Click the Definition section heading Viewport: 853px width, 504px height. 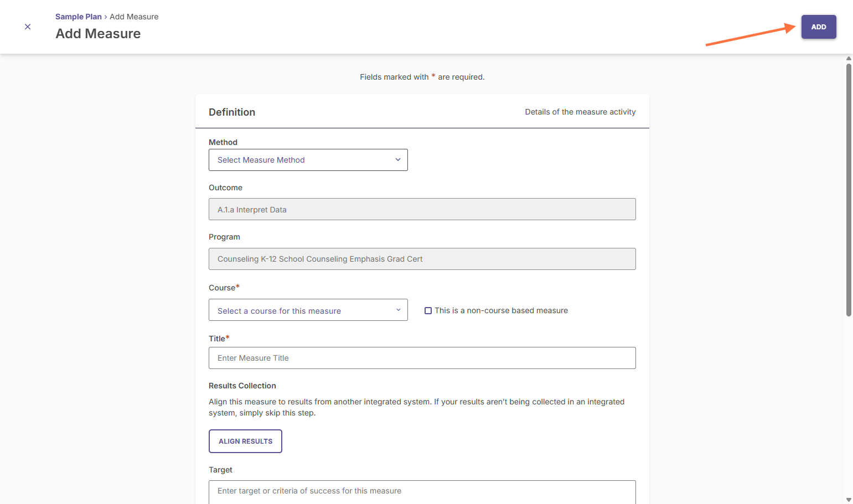click(232, 112)
